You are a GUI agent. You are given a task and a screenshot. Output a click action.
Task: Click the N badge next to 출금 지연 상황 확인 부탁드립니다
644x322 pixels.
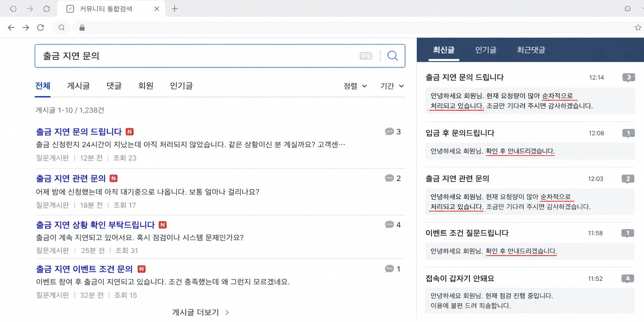[163, 225]
